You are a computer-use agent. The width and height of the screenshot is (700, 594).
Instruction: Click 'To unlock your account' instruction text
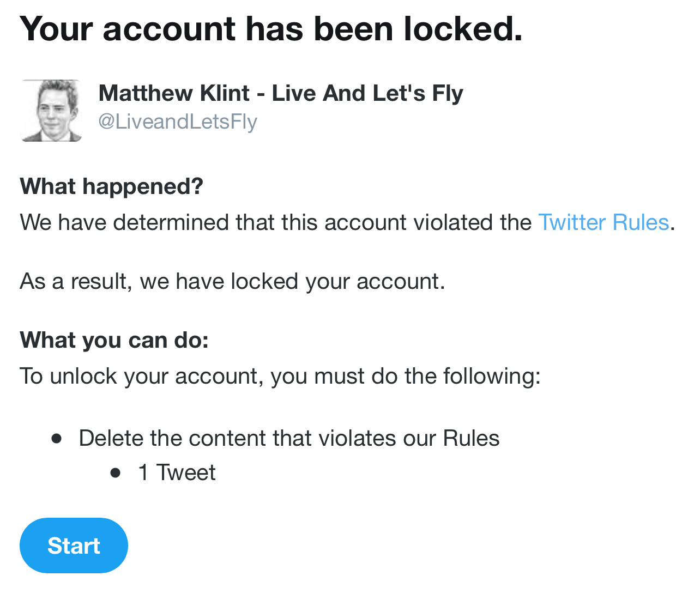pyautogui.click(x=280, y=375)
